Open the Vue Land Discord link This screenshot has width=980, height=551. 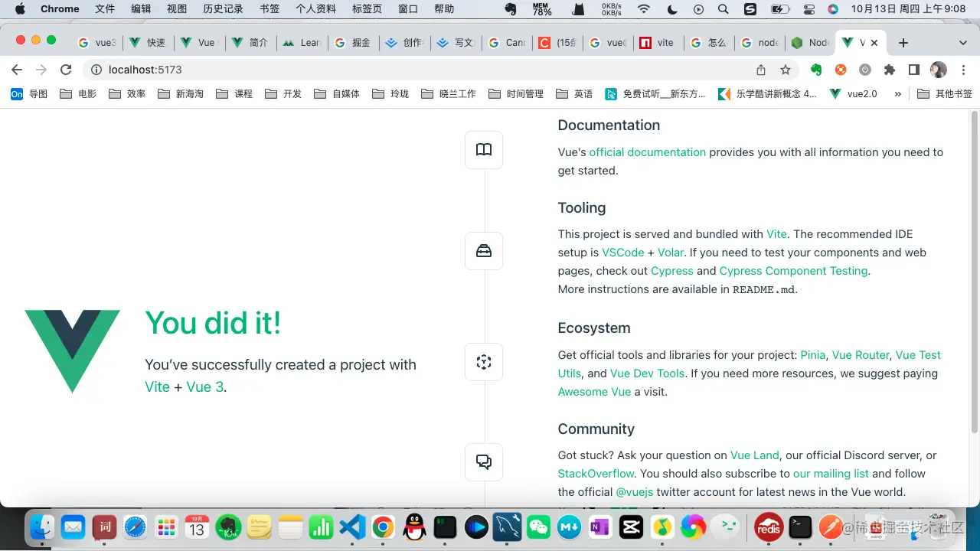[755, 455]
